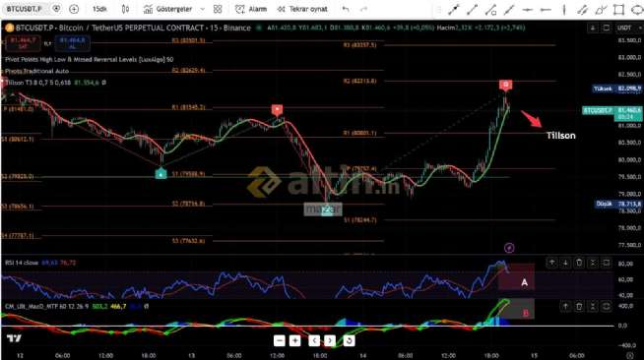Move RSI pane down
644x360 pixels.
pyautogui.click(x=565, y=263)
